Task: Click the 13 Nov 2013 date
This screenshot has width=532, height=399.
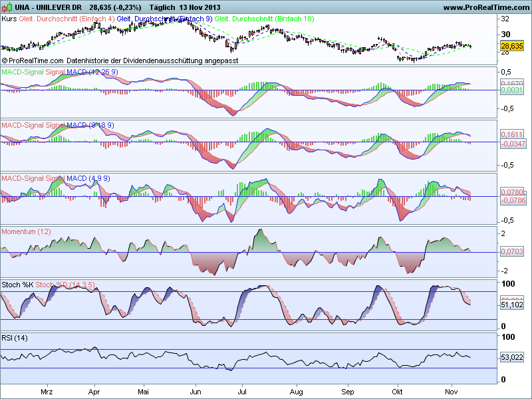Action: point(200,7)
